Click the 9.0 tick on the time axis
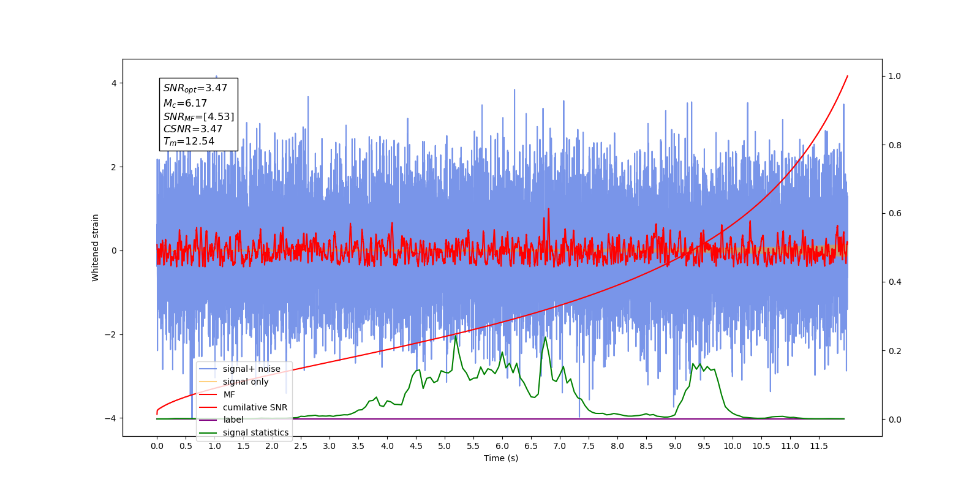This screenshot has height=490, width=980. click(675, 446)
